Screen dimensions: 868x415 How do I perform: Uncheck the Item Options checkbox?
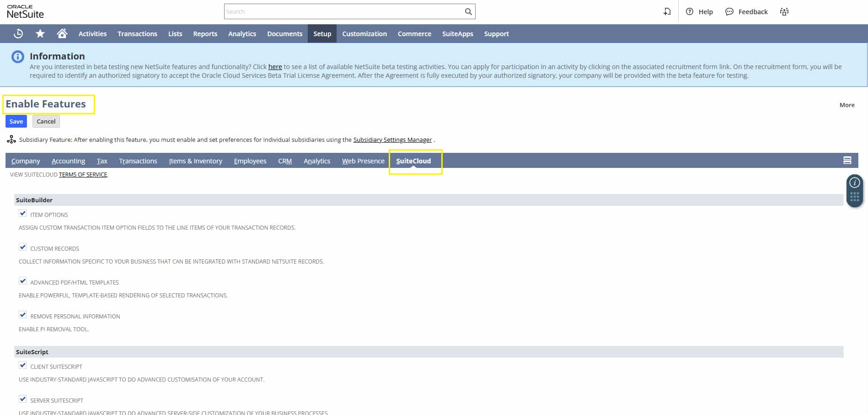[22, 213]
